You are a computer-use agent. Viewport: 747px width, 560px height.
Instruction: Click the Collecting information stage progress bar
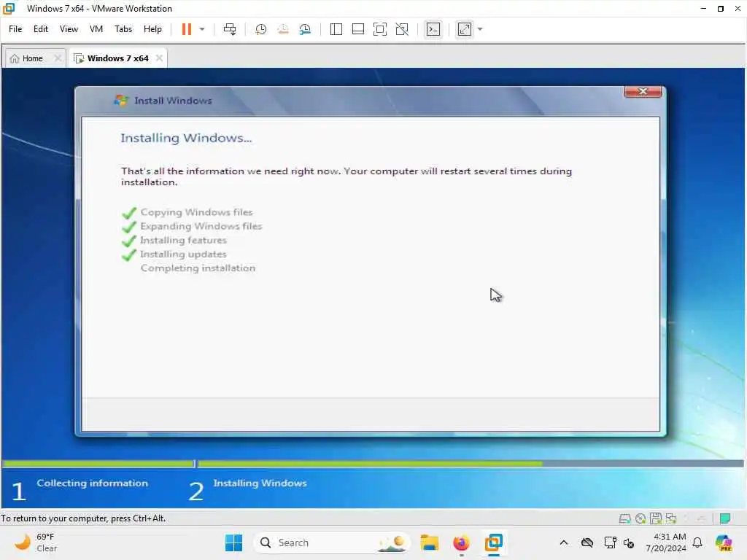click(x=98, y=463)
